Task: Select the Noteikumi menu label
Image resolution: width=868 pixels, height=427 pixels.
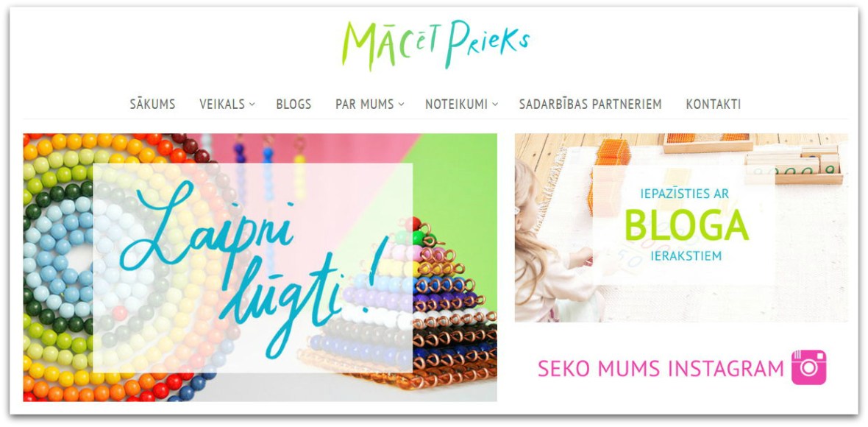Action: point(456,104)
